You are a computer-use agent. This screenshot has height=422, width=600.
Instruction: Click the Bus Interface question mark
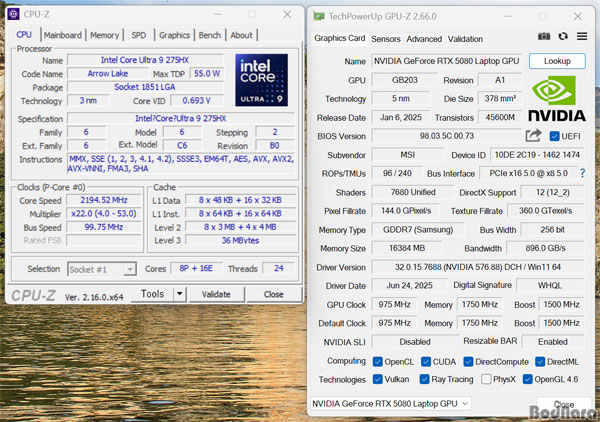pos(582,173)
